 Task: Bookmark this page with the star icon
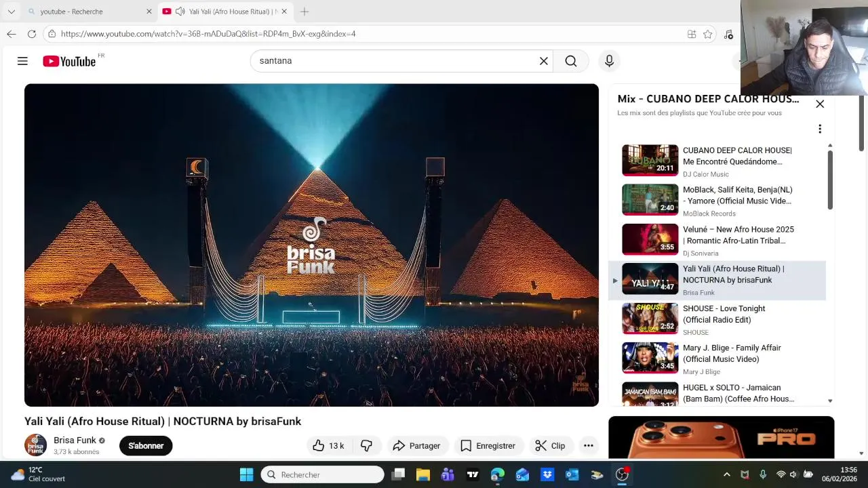pyautogui.click(x=708, y=34)
